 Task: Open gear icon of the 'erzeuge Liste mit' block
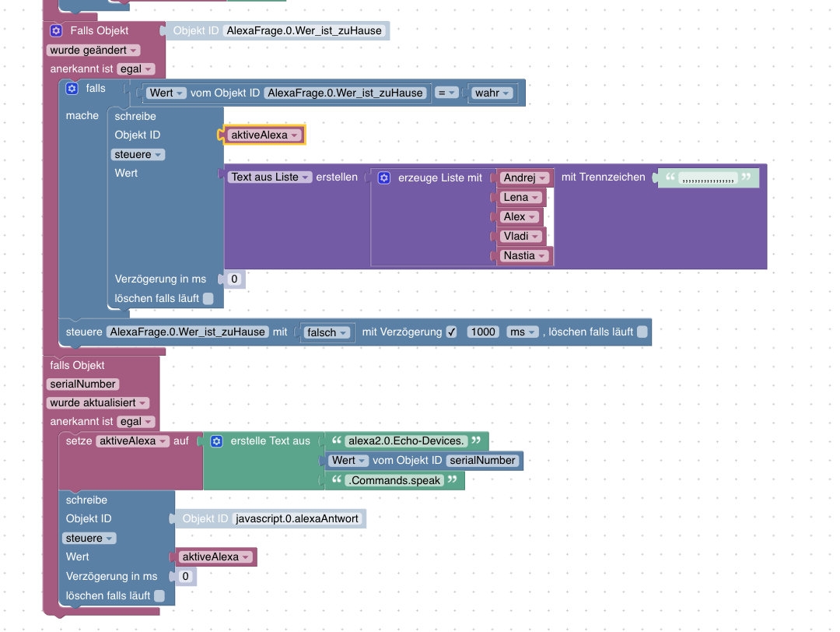coord(384,178)
